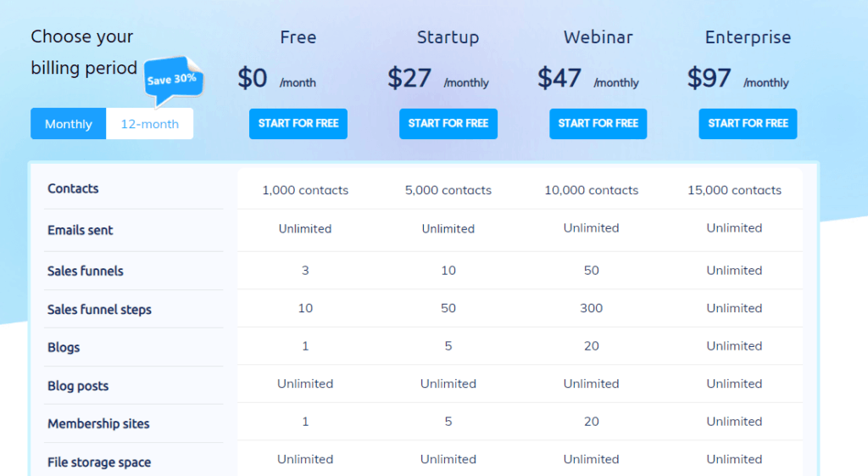Screen dimensions: 868x476
Task: Click the Startup plan title
Action: (448, 37)
